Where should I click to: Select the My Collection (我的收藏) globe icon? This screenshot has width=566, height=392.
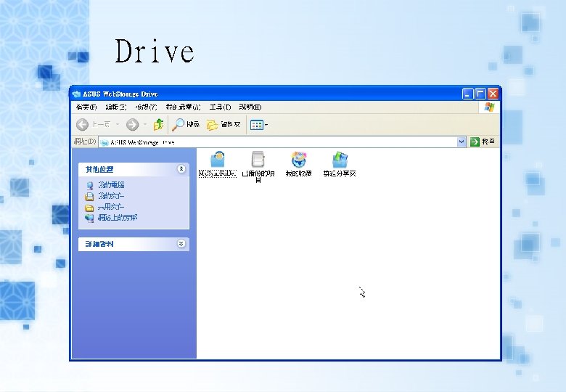click(x=298, y=164)
